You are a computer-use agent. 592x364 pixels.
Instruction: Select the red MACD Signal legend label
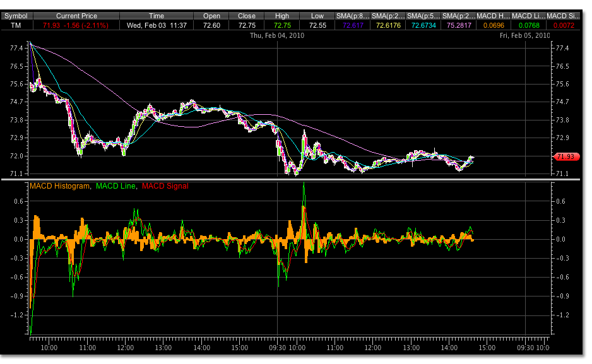click(165, 186)
